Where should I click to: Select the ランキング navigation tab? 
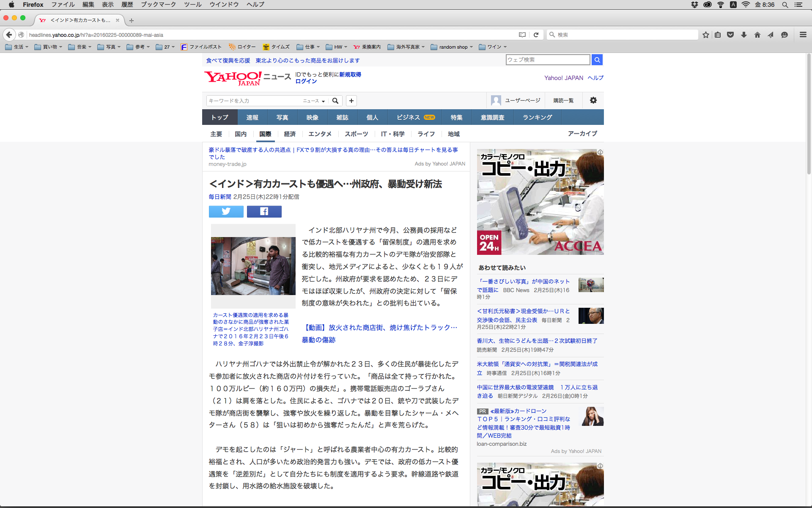(537, 117)
